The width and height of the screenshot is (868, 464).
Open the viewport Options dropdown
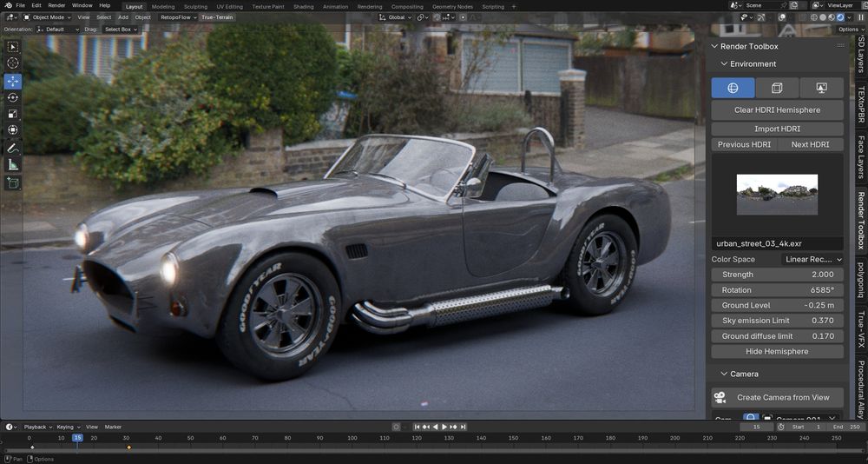coord(851,30)
